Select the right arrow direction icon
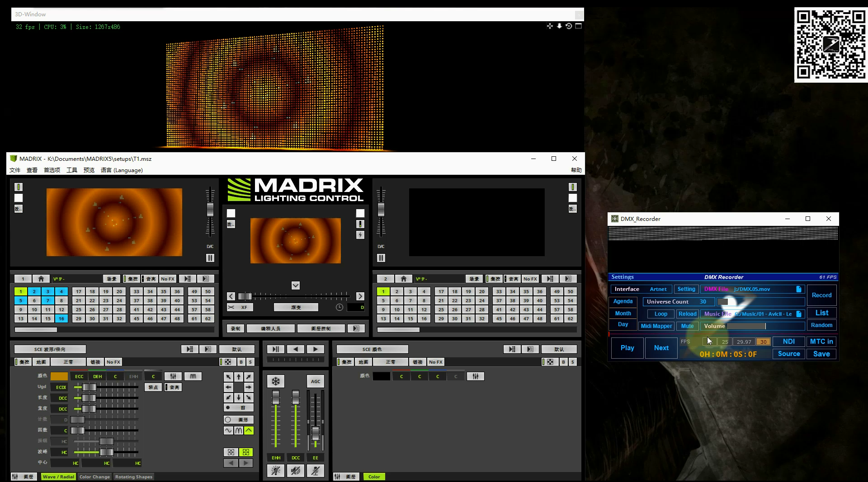Image resolution: width=868 pixels, height=482 pixels. (x=249, y=387)
